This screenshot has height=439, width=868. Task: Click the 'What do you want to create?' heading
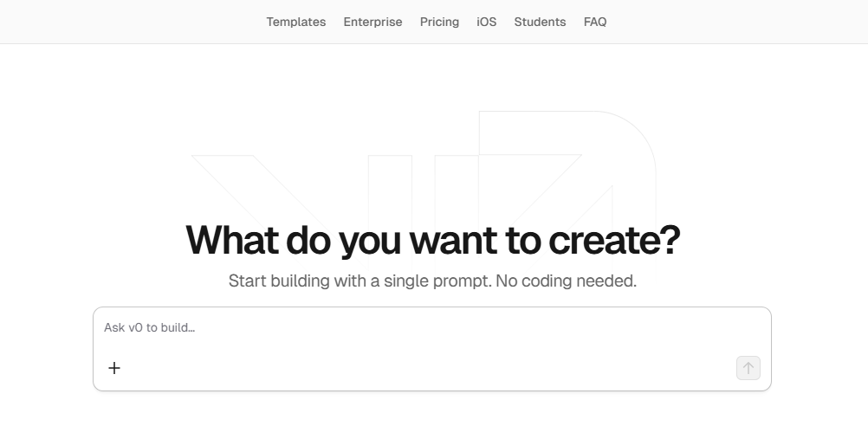pos(433,240)
